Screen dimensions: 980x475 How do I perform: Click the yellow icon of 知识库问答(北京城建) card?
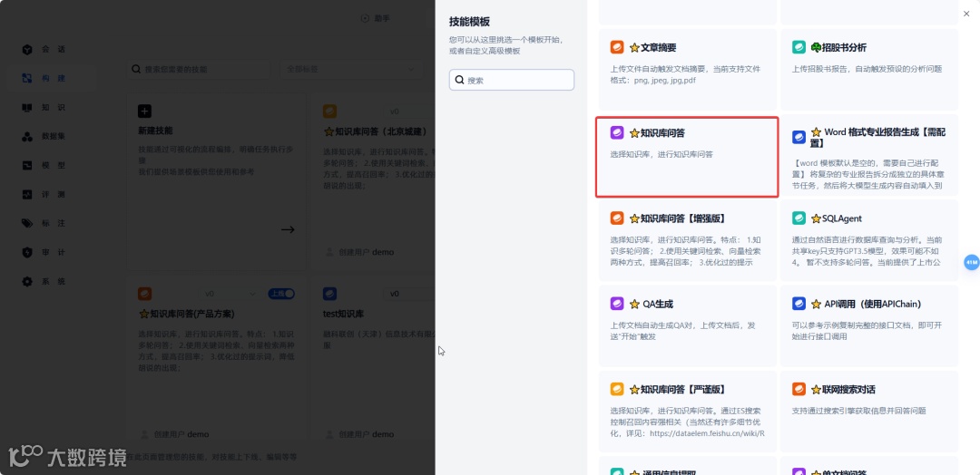(329, 111)
